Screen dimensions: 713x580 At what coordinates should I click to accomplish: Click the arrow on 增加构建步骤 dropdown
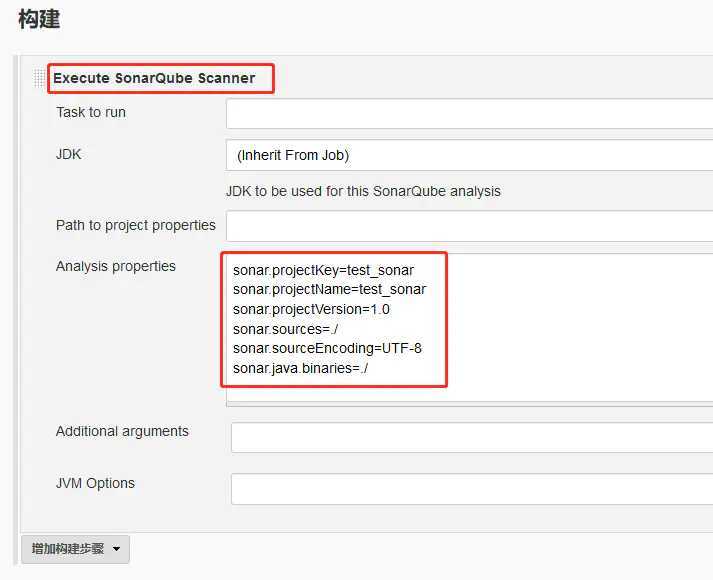pyautogui.click(x=116, y=549)
